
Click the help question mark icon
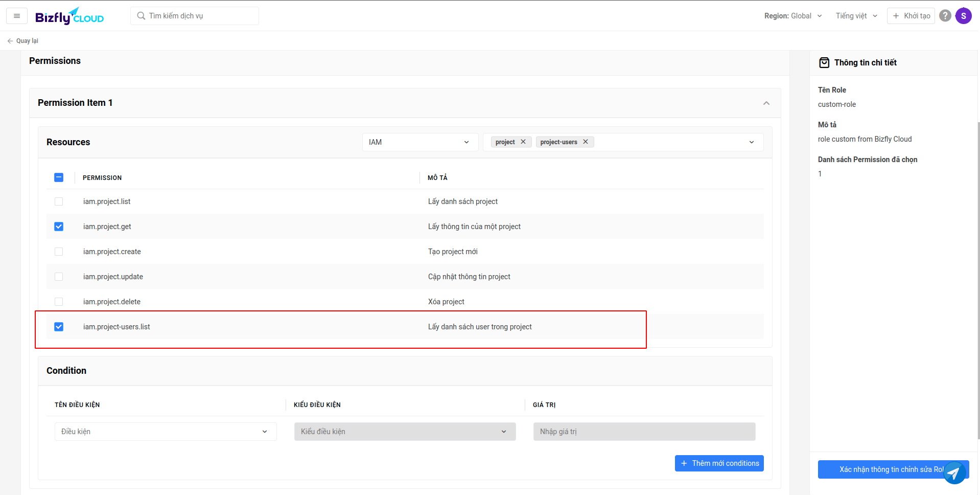point(945,16)
